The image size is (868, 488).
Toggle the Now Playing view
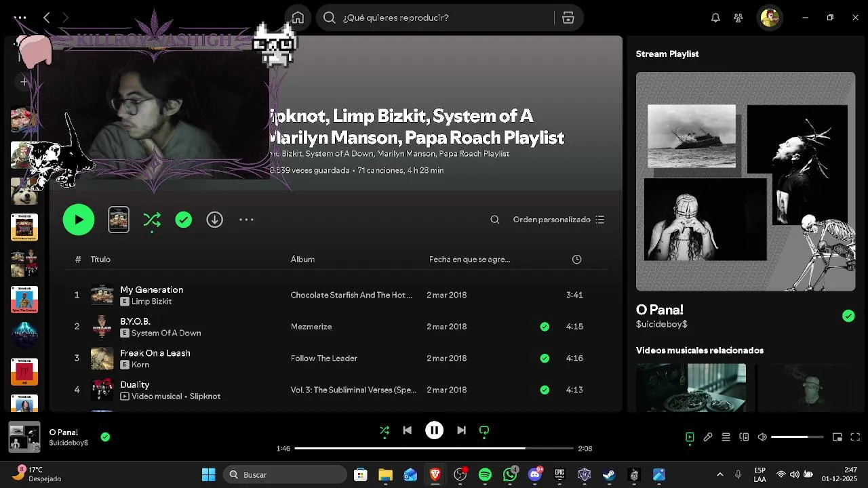click(x=690, y=437)
